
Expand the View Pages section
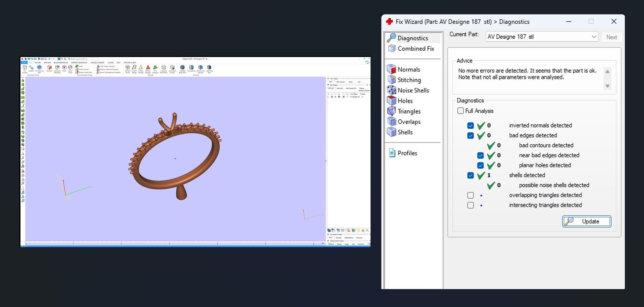(328, 79)
